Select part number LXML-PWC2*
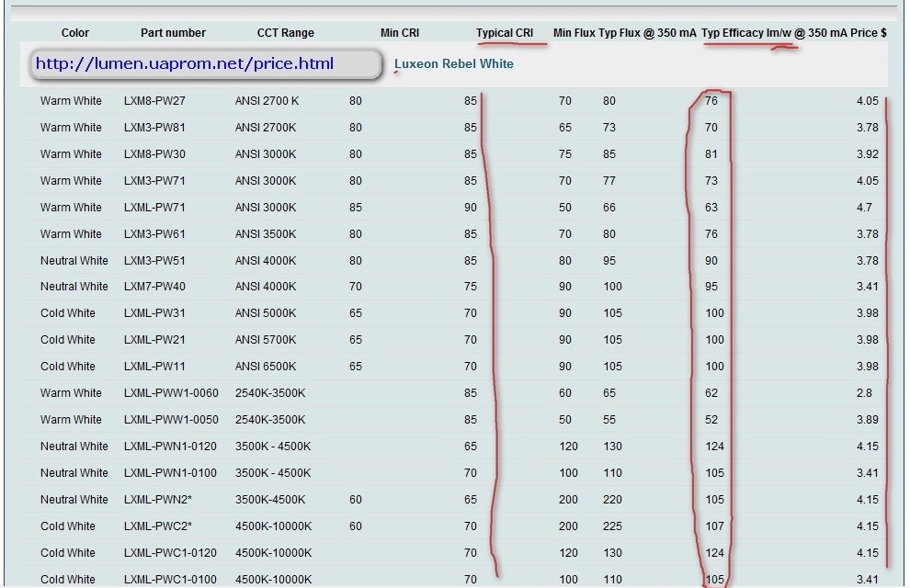 coord(158,526)
